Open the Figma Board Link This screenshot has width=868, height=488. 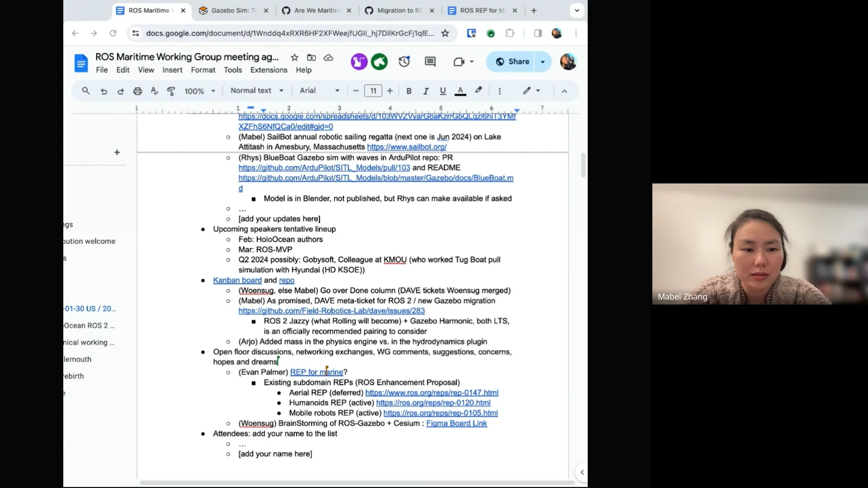[x=456, y=423]
